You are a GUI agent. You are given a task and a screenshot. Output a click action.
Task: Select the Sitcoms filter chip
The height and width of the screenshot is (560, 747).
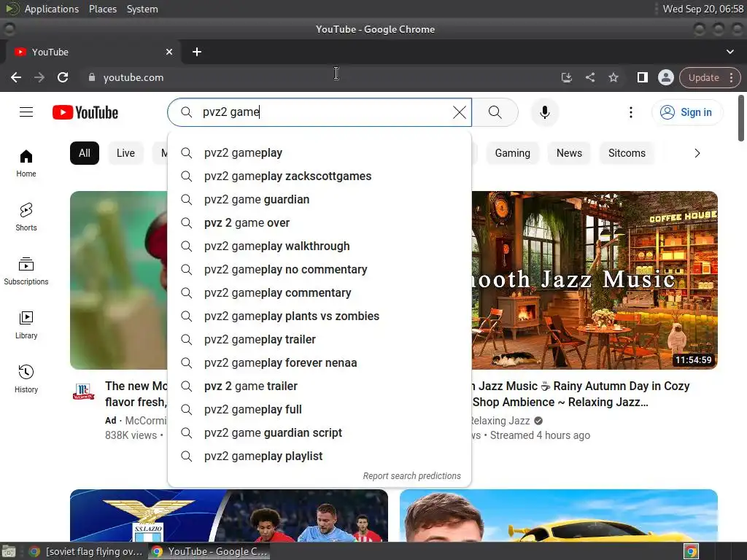point(627,153)
